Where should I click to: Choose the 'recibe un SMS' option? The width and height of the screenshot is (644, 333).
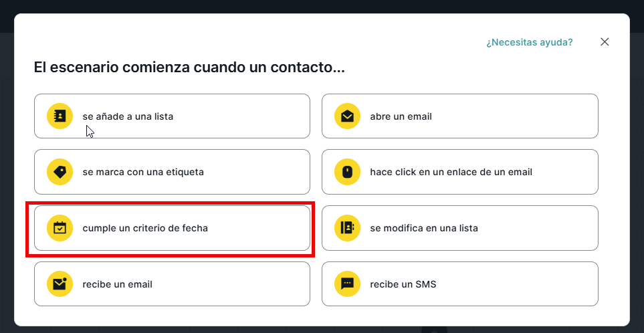pos(403,284)
